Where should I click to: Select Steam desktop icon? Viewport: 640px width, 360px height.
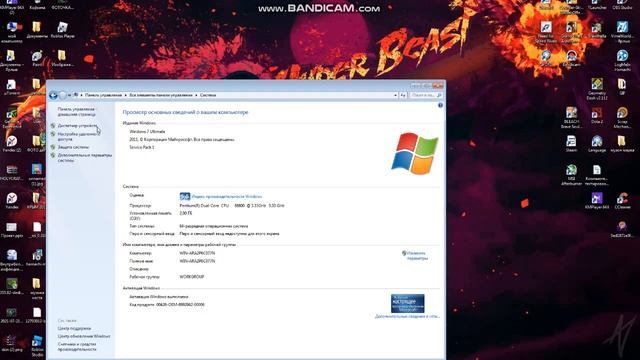click(571, 144)
